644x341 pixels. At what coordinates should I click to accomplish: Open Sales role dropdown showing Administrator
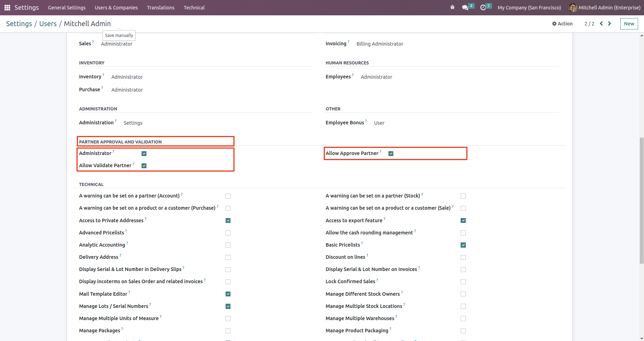pos(116,44)
